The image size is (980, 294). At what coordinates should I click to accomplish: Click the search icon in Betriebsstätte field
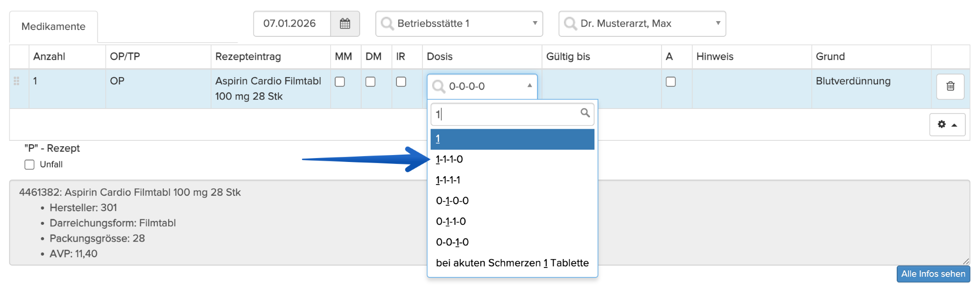(x=387, y=24)
